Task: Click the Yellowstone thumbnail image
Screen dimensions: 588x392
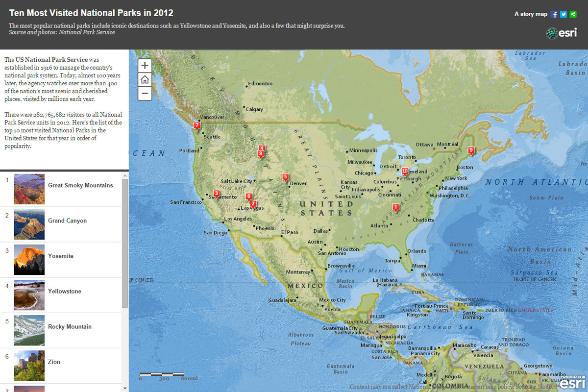Action: pos(29,295)
